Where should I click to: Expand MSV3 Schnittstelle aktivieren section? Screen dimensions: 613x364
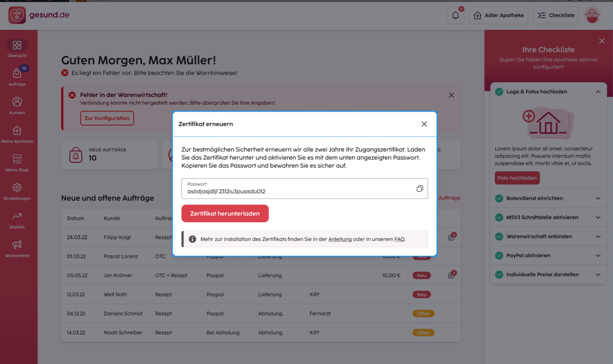pos(598,218)
